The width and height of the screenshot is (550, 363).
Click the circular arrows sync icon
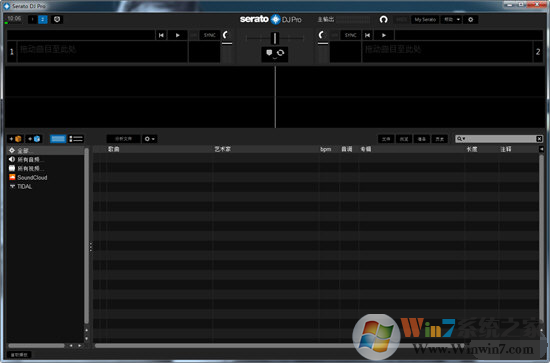coord(280,53)
